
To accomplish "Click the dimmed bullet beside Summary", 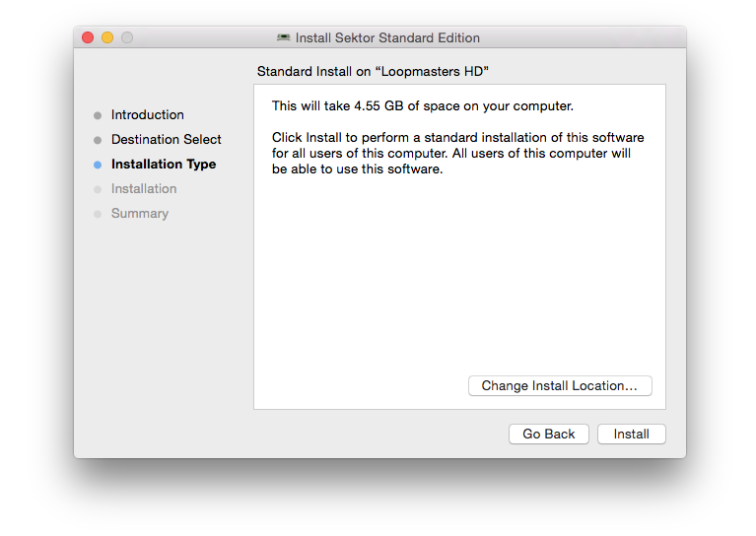I will click(98, 214).
